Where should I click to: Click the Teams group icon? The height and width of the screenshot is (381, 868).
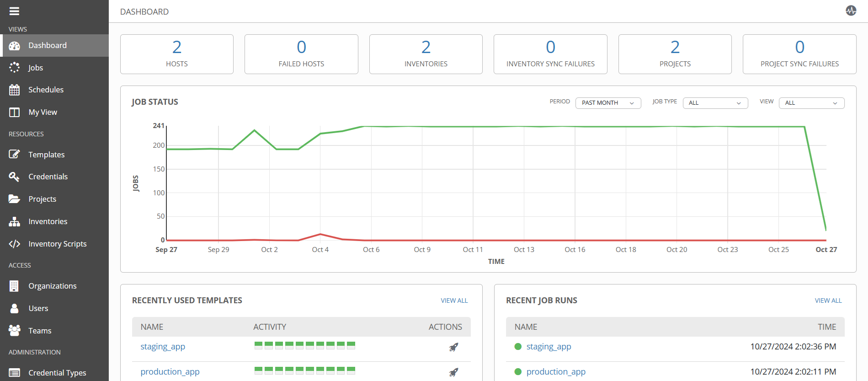click(15, 330)
